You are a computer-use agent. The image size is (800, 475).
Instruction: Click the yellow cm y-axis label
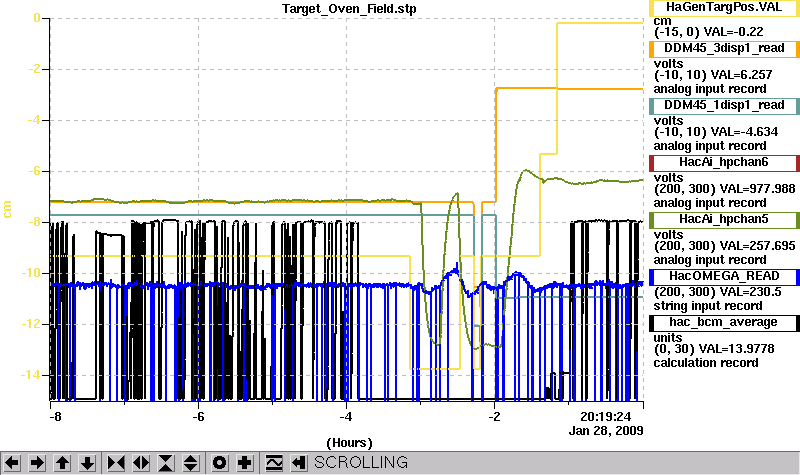(x=7, y=209)
